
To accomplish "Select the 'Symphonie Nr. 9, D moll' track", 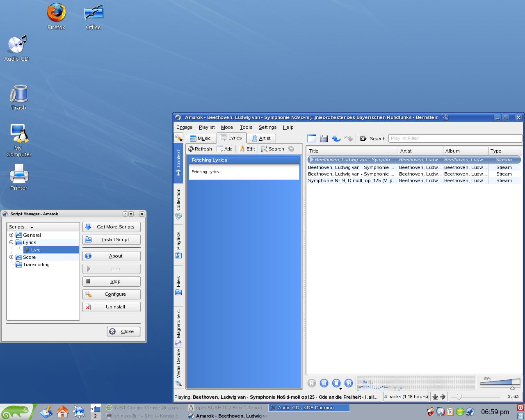I will coord(414,180).
